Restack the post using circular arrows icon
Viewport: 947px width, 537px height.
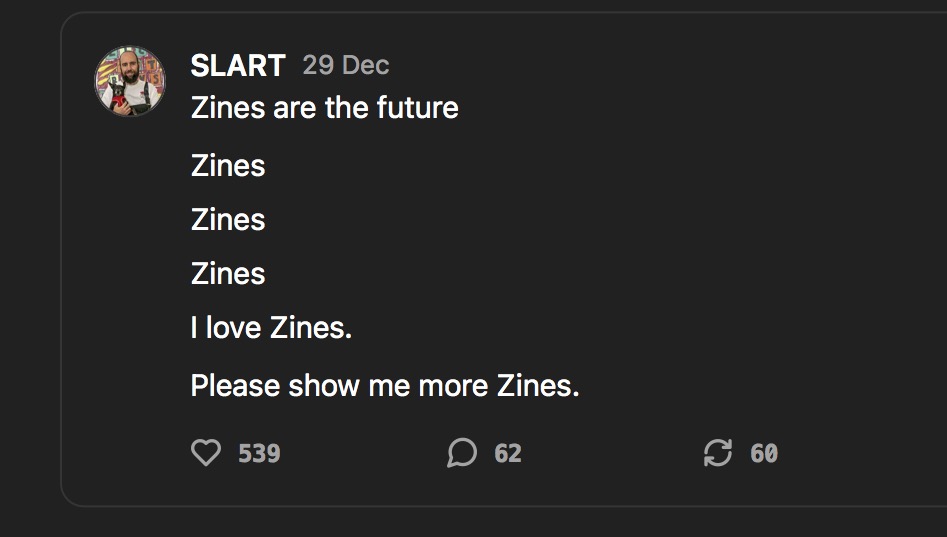[718, 452]
